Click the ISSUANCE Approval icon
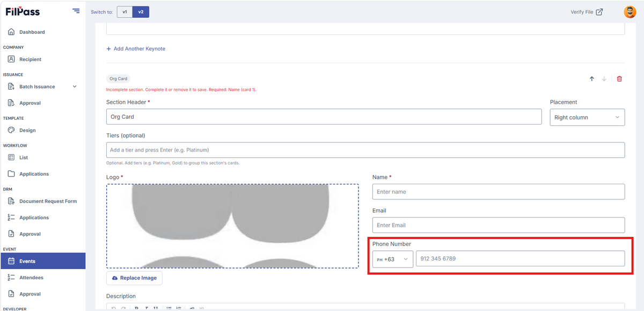This screenshot has width=644, height=311. (11, 103)
